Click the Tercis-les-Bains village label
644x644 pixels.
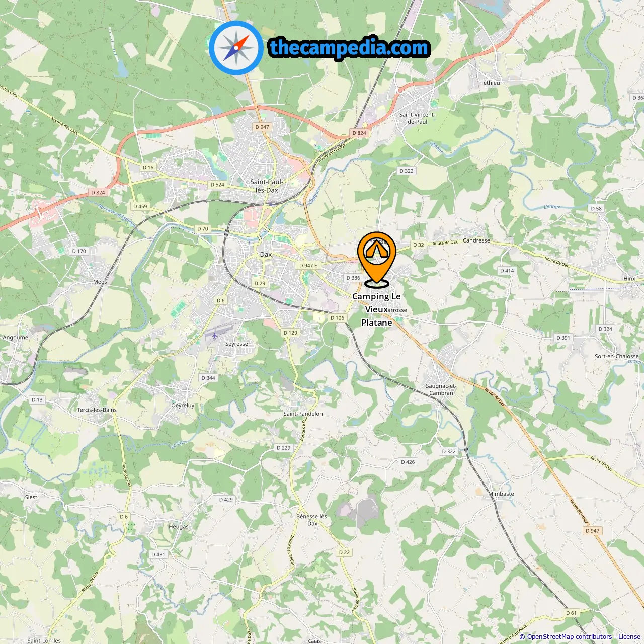pyautogui.click(x=97, y=410)
